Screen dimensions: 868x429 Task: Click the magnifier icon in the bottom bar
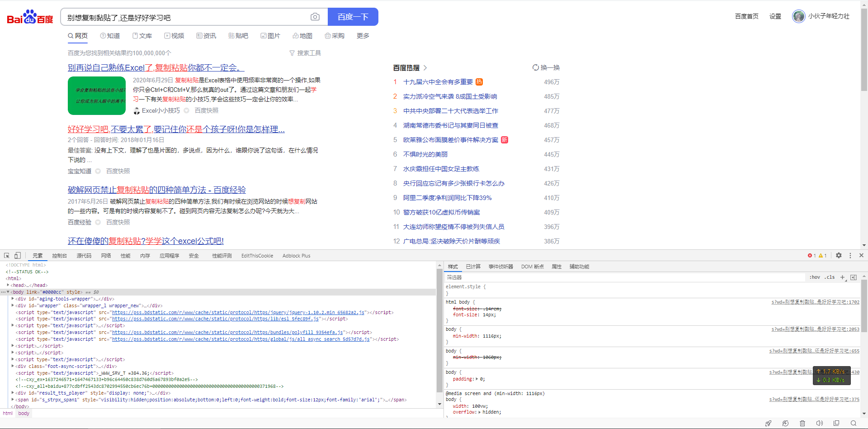pos(854,424)
